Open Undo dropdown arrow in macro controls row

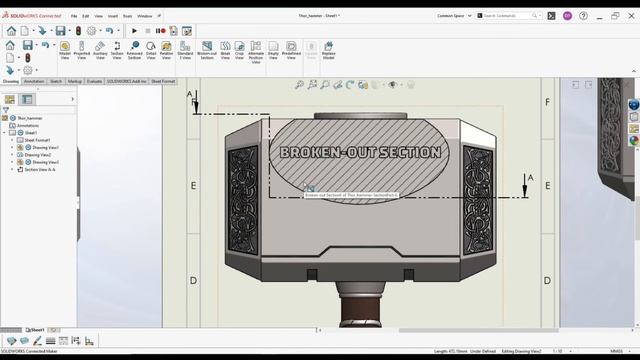click(118, 31)
